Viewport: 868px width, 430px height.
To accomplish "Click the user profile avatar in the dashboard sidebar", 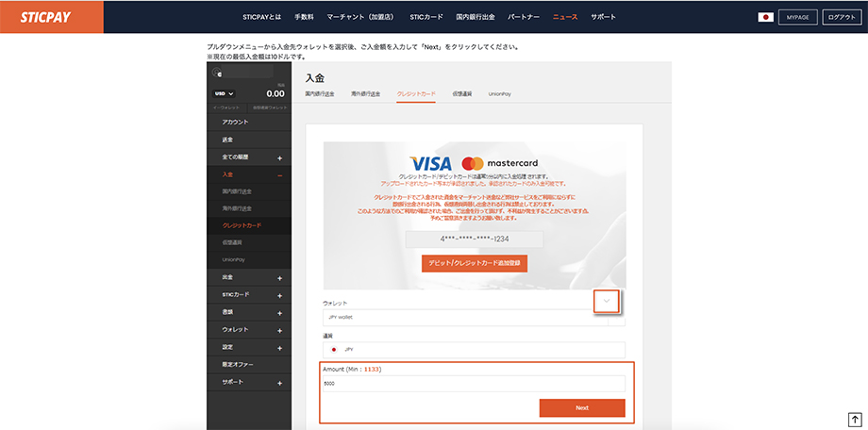I will pos(217,73).
